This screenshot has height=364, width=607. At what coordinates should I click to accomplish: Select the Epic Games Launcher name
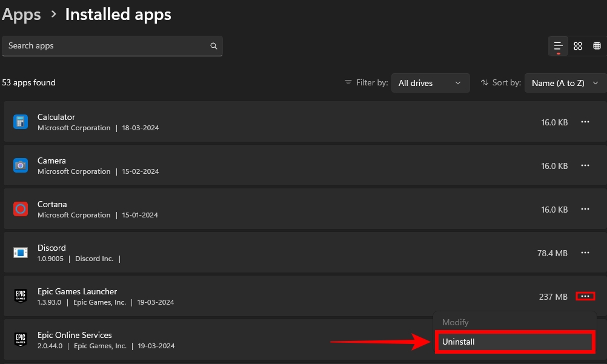(77, 291)
